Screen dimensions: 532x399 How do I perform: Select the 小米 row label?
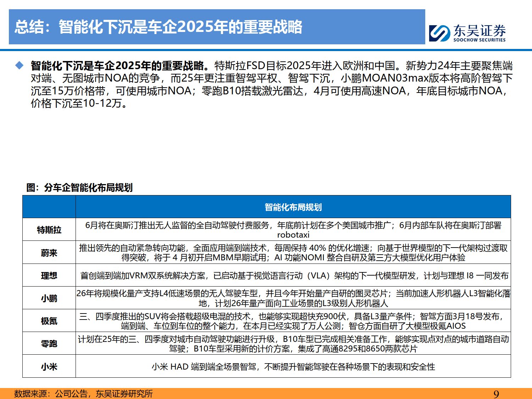click(49, 366)
